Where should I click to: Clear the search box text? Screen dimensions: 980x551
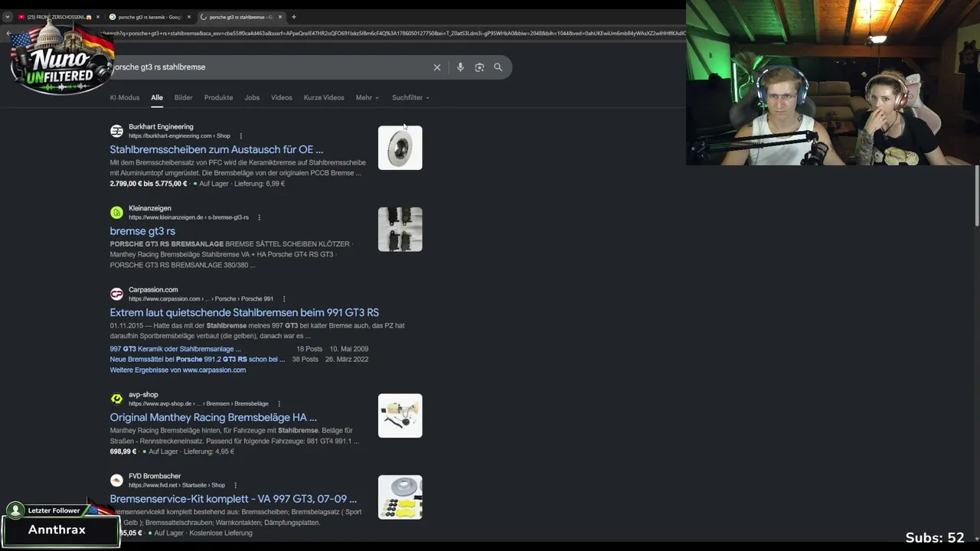pos(437,67)
